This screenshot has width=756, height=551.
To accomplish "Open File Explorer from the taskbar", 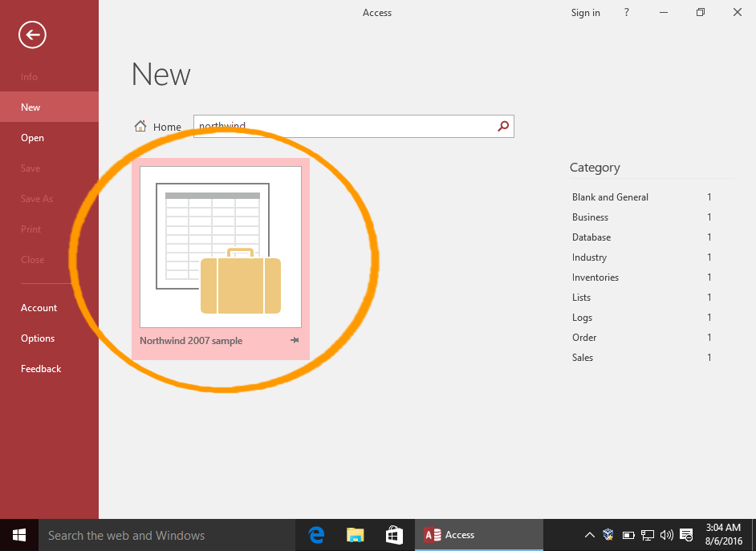I will coord(356,535).
